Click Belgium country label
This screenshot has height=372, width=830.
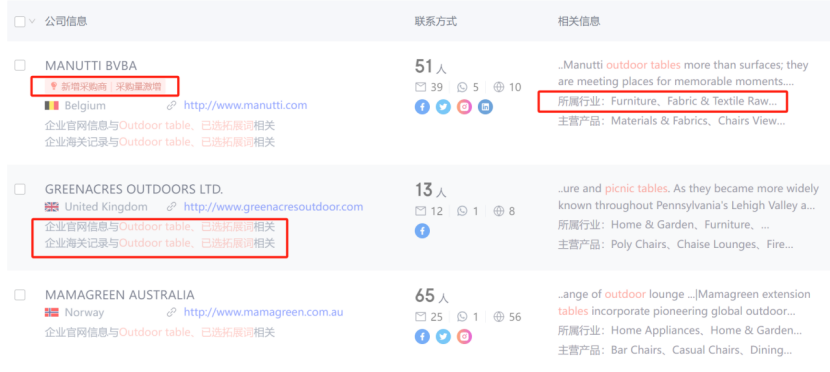click(85, 105)
